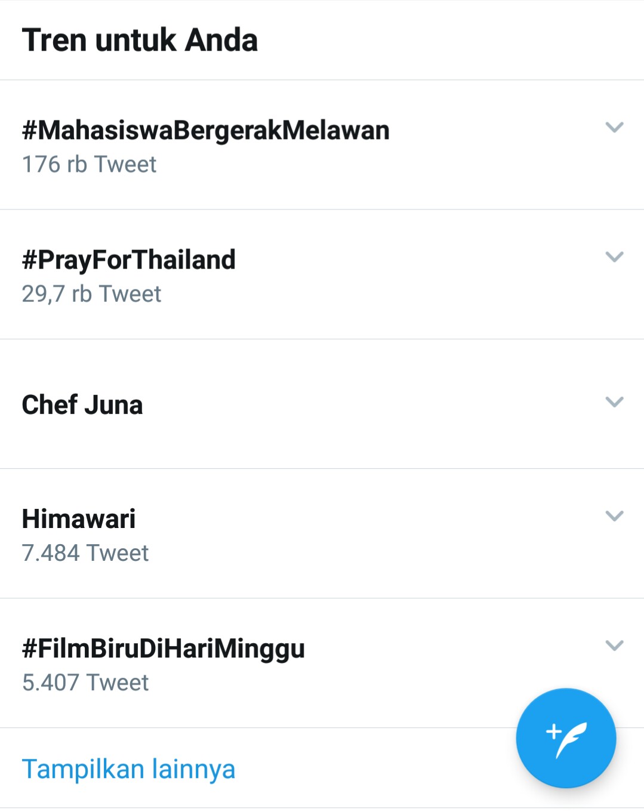Click the "Tren untuk Anda" heading
Viewport: 644px width, 812px height.
click(x=140, y=40)
